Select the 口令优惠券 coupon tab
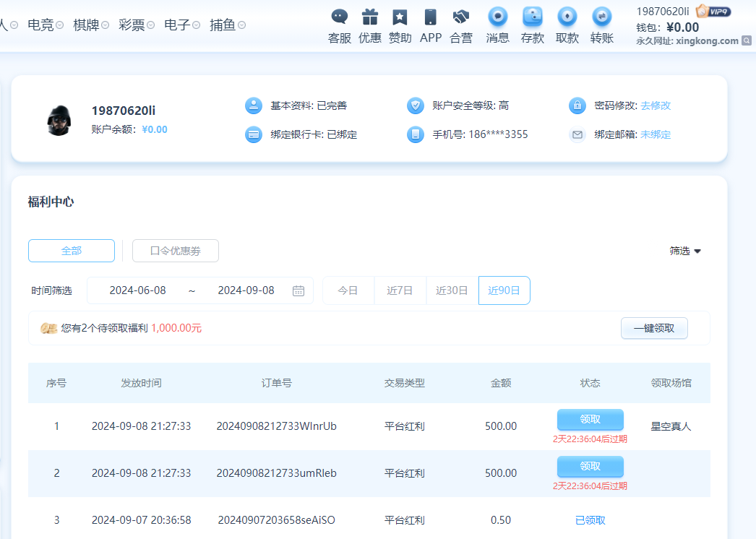The height and width of the screenshot is (539, 756). point(176,251)
